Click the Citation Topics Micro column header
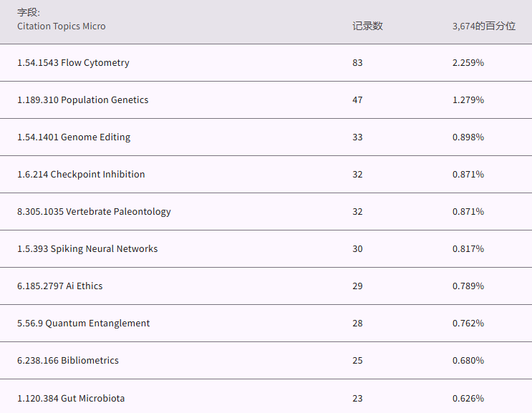This screenshot has width=532, height=413. click(x=62, y=26)
